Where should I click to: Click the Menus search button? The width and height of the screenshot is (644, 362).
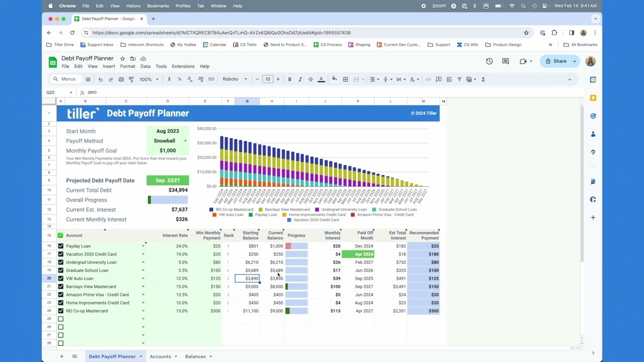point(64,79)
